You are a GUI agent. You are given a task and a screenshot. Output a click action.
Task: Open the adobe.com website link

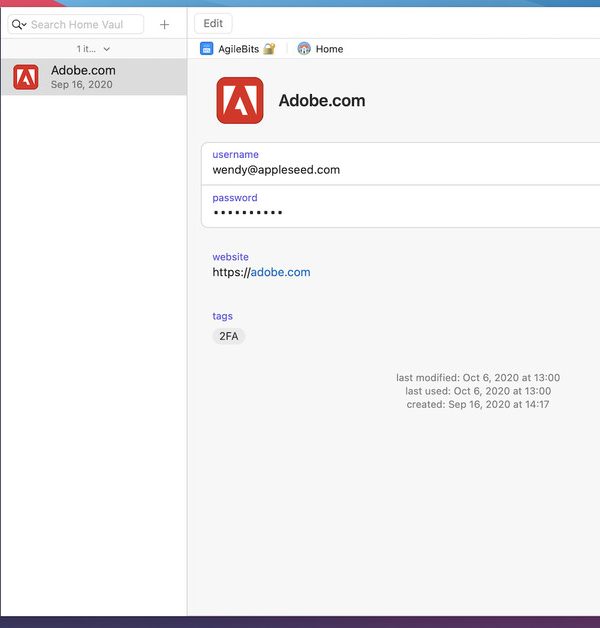click(279, 272)
